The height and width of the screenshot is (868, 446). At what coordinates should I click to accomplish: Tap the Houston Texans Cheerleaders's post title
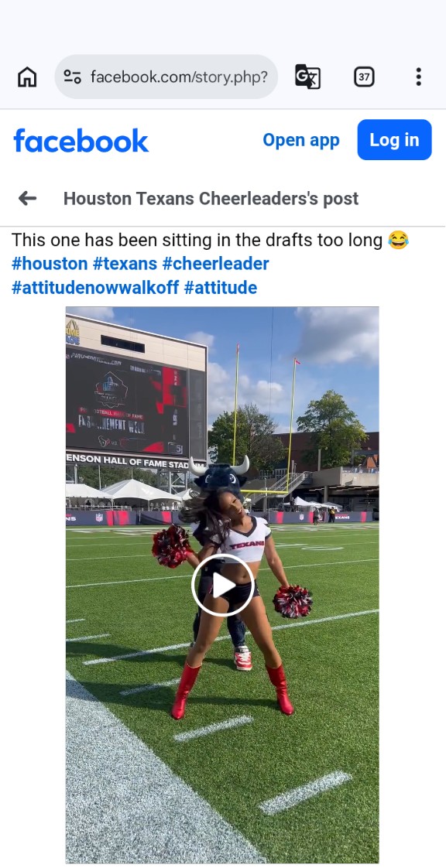(x=211, y=198)
